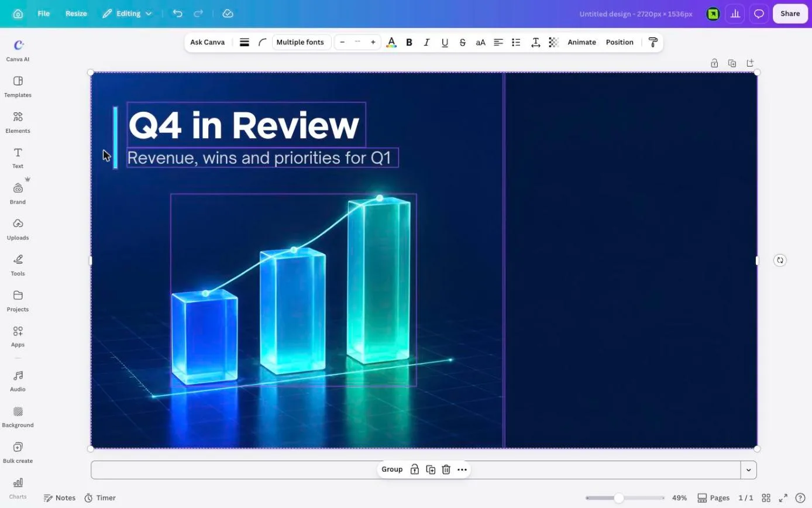Screen dimensions: 812x508
Task: Toggle uppercase text formatting
Action: pos(480,42)
